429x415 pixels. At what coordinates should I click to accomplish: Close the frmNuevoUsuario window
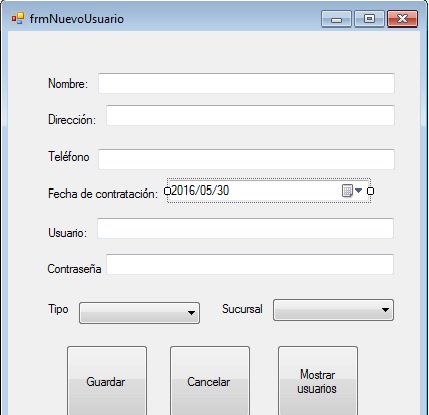[x=402, y=19]
